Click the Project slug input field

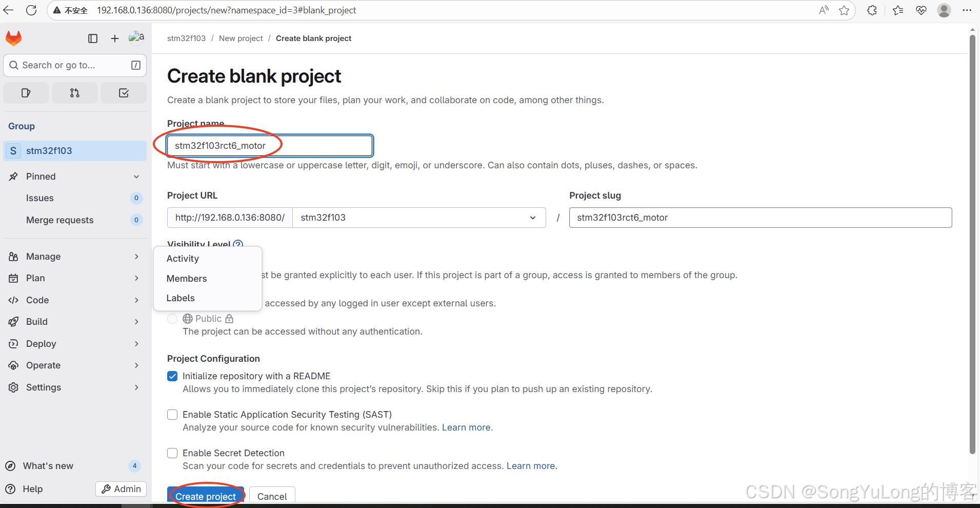click(x=761, y=218)
